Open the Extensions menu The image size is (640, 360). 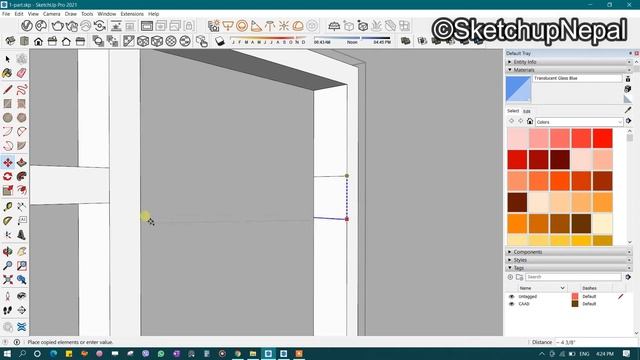132,14
